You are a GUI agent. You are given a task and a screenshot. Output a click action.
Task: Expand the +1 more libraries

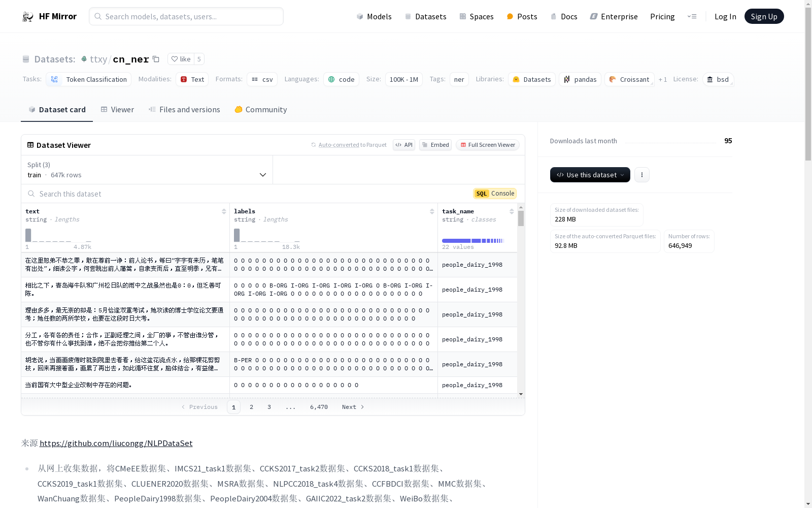pyautogui.click(x=663, y=79)
